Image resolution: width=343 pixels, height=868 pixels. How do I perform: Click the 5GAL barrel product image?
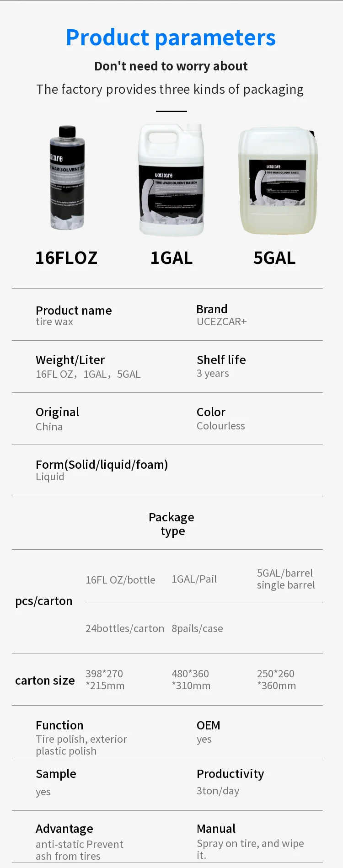coord(278,181)
